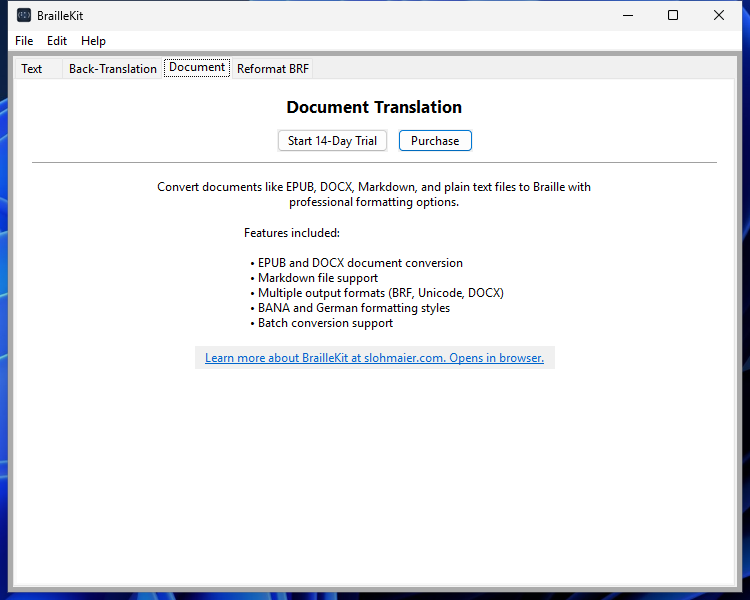Click the Purchase button
Screen dimensions: 750x600
pyautogui.click(x=435, y=141)
